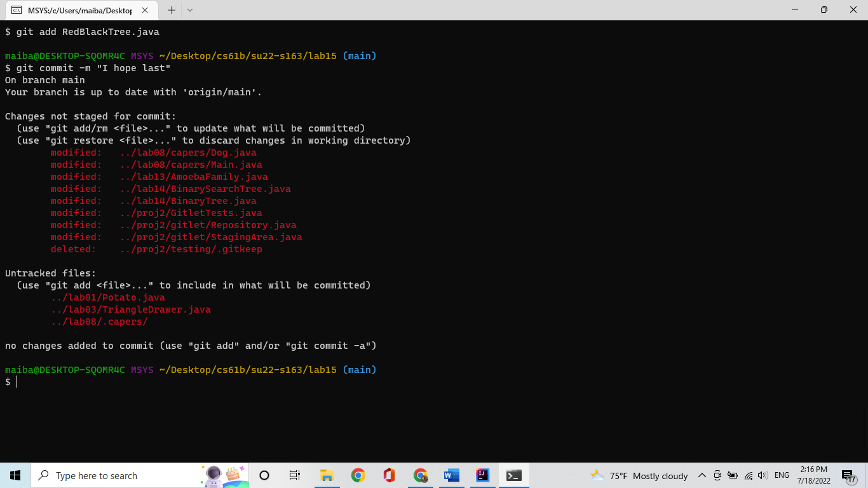Open the notification center with 17 notifications
This screenshot has height=488, width=868.
pos(849,475)
